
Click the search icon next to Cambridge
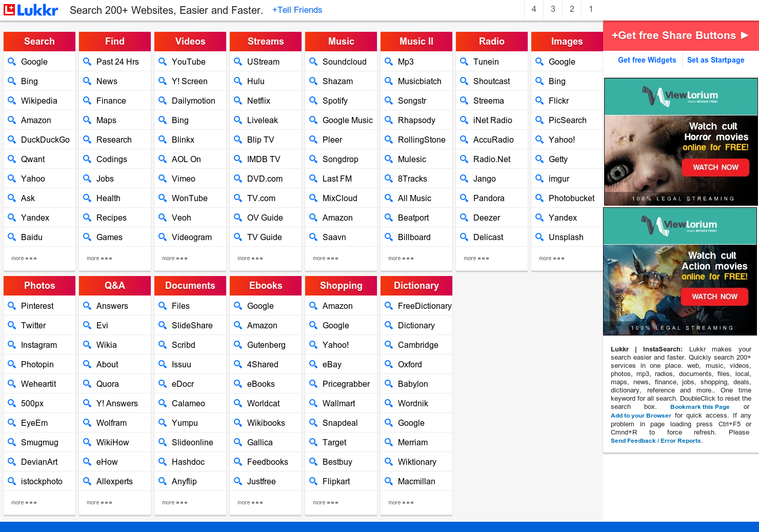tap(389, 345)
